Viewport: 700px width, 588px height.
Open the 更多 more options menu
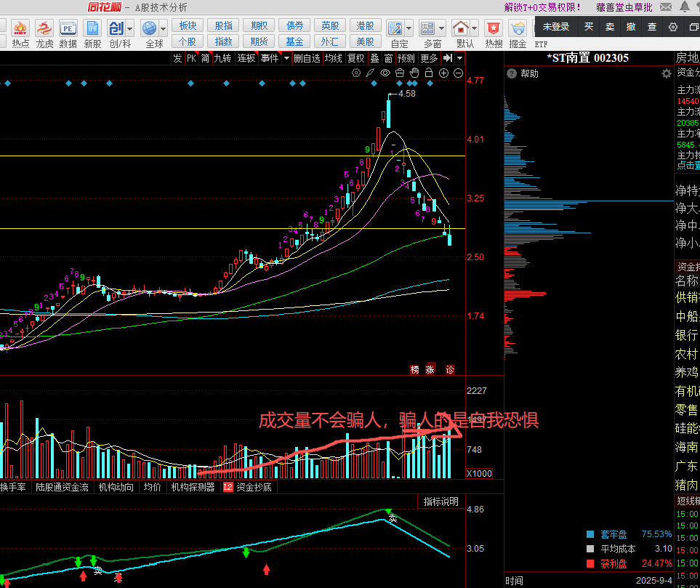coord(429,58)
